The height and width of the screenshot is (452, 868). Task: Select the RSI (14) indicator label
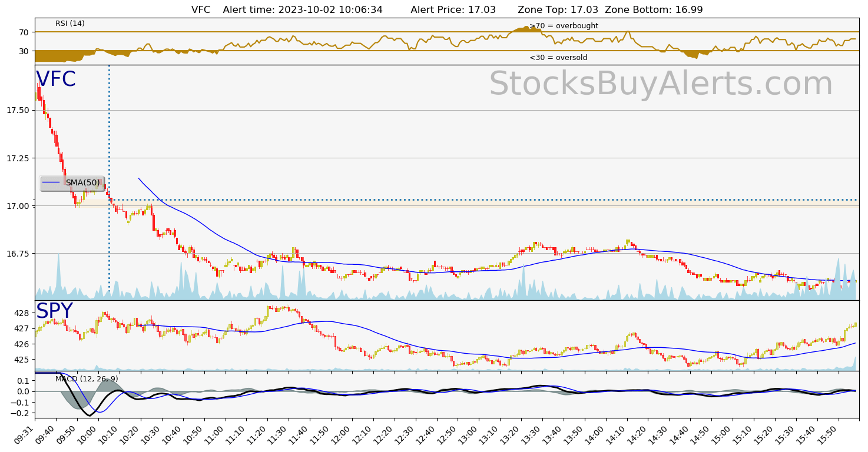tap(70, 24)
